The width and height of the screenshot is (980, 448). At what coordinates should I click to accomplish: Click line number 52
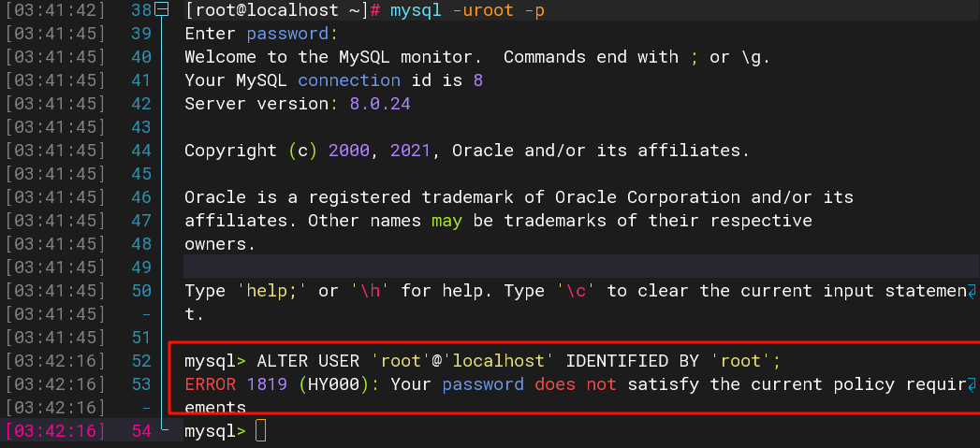(142, 361)
